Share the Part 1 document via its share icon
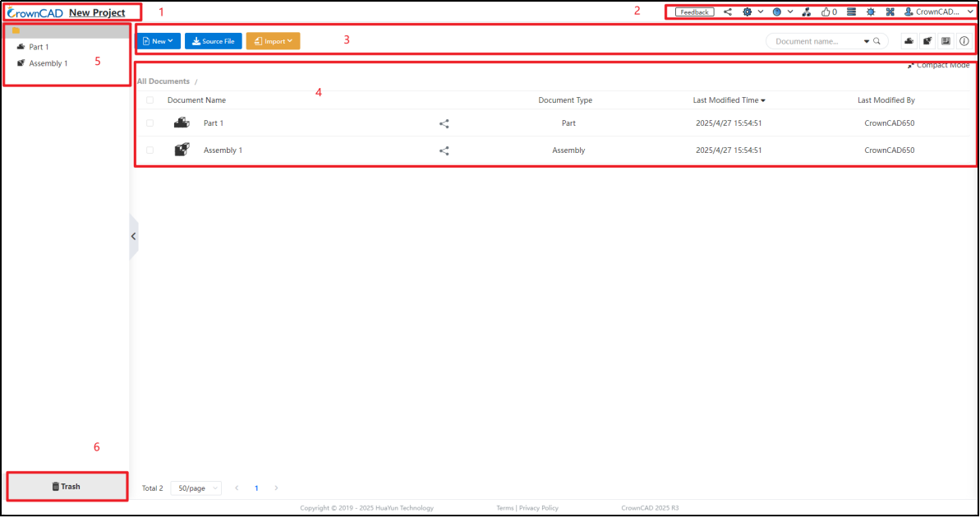Image resolution: width=980 pixels, height=518 pixels. point(444,124)
